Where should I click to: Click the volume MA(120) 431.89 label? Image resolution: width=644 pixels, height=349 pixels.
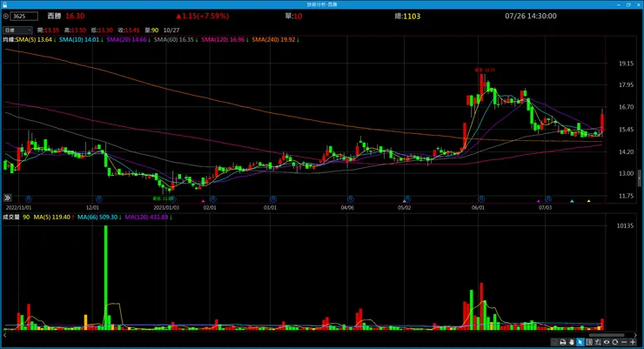148,218
